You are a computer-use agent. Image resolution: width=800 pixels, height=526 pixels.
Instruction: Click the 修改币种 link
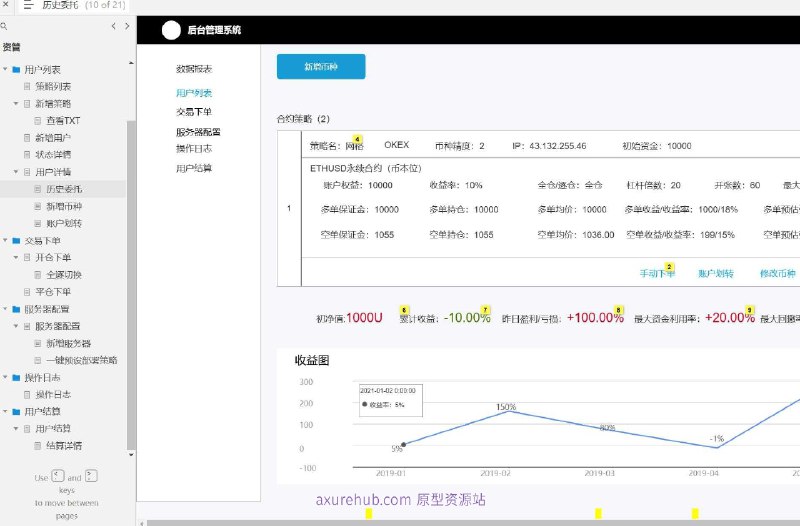point(778,274)
